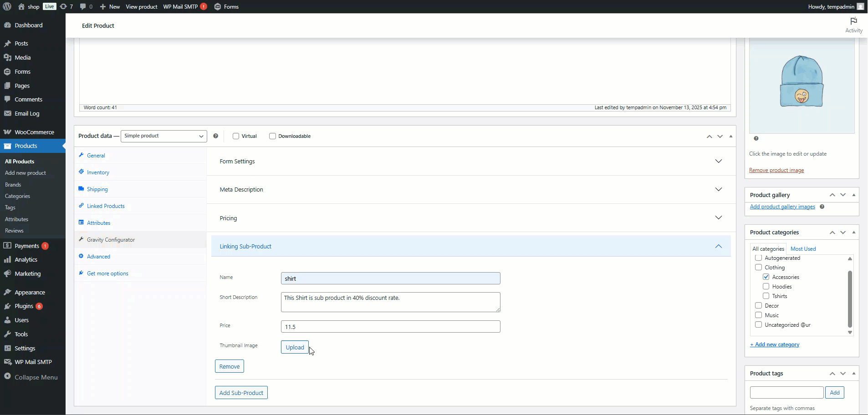This screenshot has width=868, height=415.
Task: Open comments bubble icon in admin bar
Action: point(83,6)
